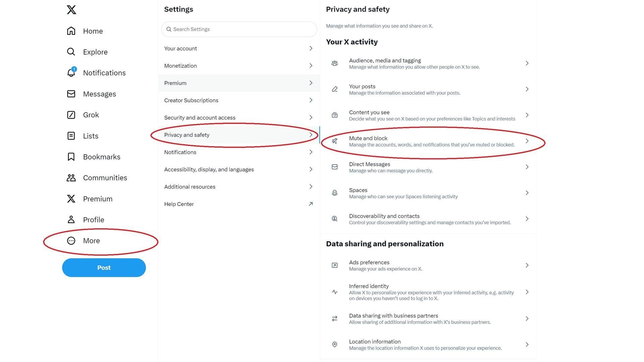Open the Help Center external link

click(x=311, y=204)
